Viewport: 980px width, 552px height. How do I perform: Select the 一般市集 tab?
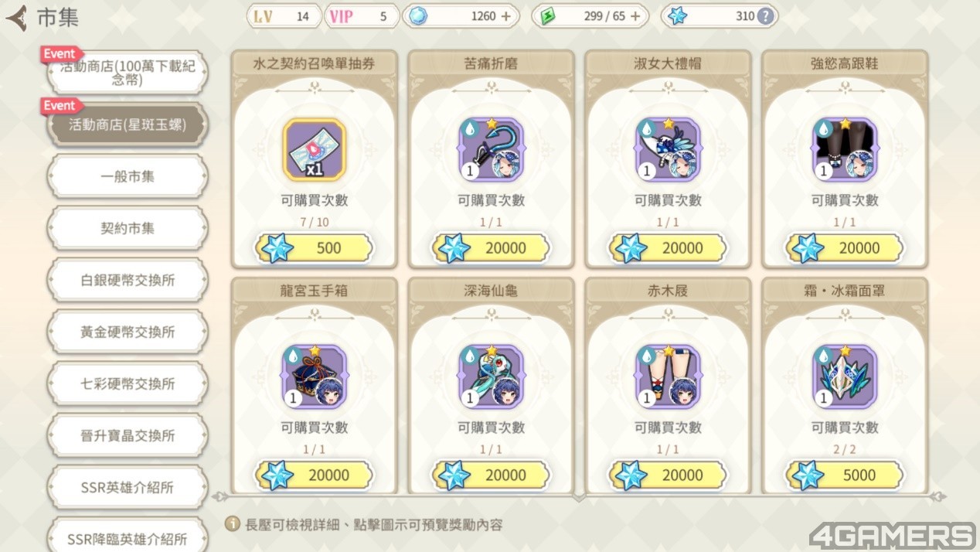coord(128,176)
